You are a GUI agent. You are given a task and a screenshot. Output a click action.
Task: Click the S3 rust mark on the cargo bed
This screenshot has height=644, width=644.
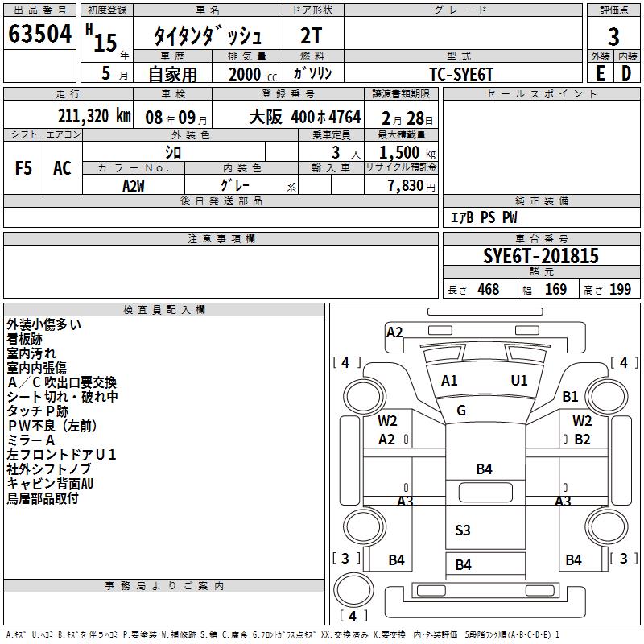click(463, 530)
